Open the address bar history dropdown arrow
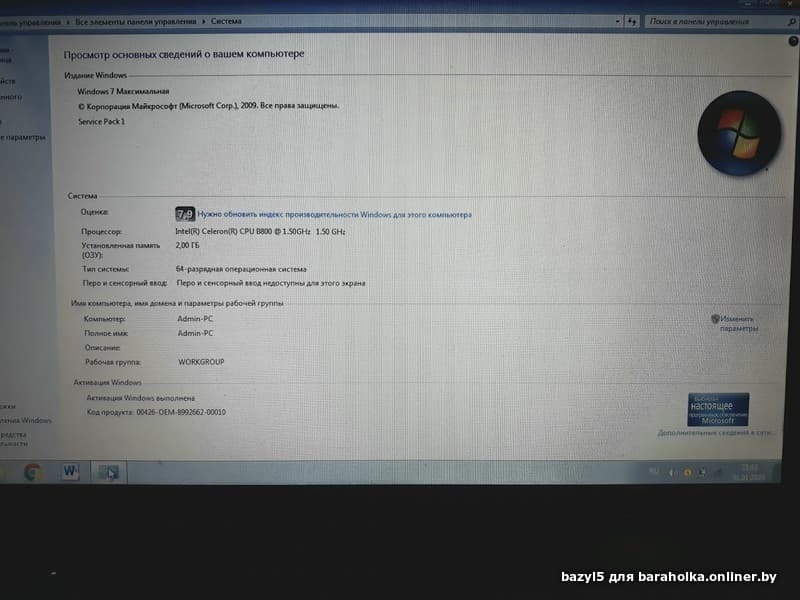 coord(617,21)
